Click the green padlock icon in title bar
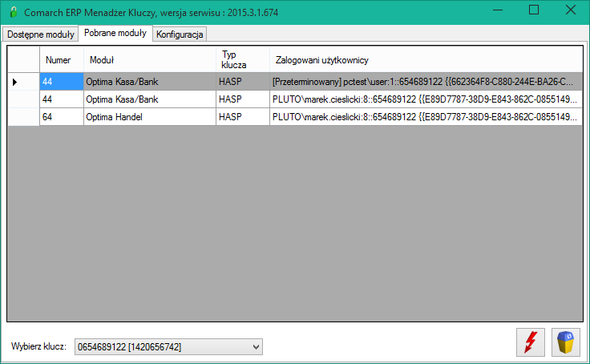This screenshot has height=364, width=590. pos(14,12)
